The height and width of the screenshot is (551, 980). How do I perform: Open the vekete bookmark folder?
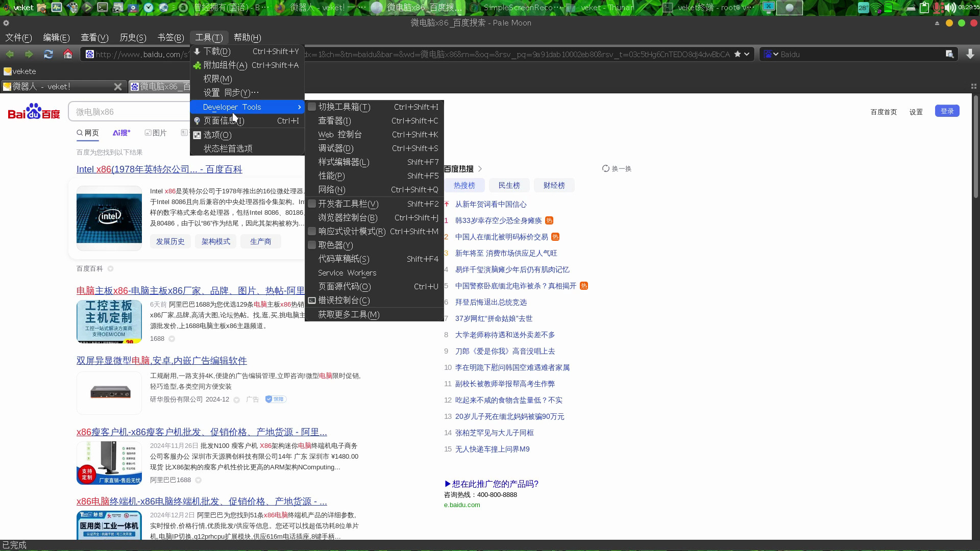(20, 71)
